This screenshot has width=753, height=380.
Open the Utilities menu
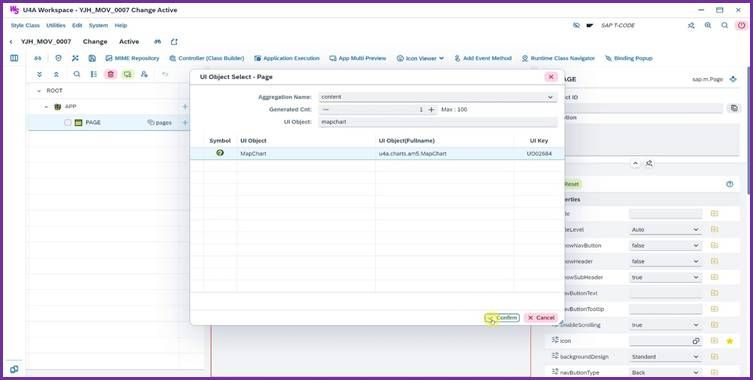coord(56,25)
